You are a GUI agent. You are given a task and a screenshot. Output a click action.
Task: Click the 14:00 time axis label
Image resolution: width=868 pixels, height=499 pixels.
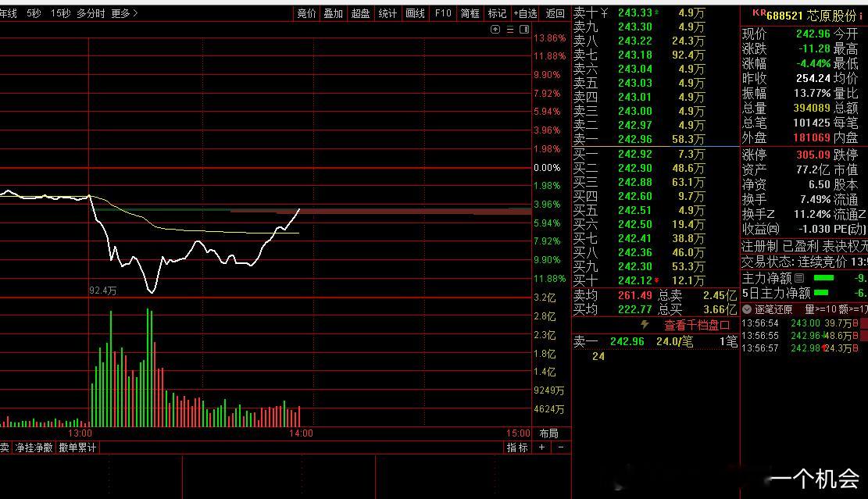301,433
